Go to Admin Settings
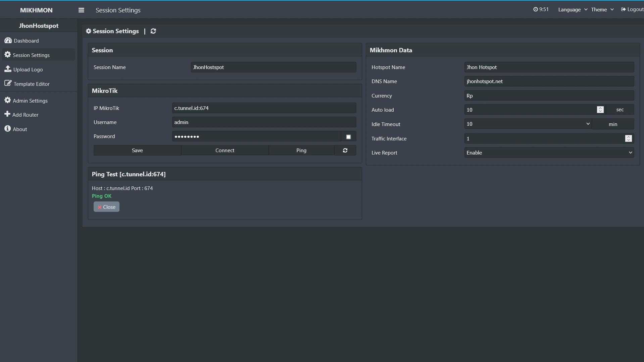 point(39,101)
